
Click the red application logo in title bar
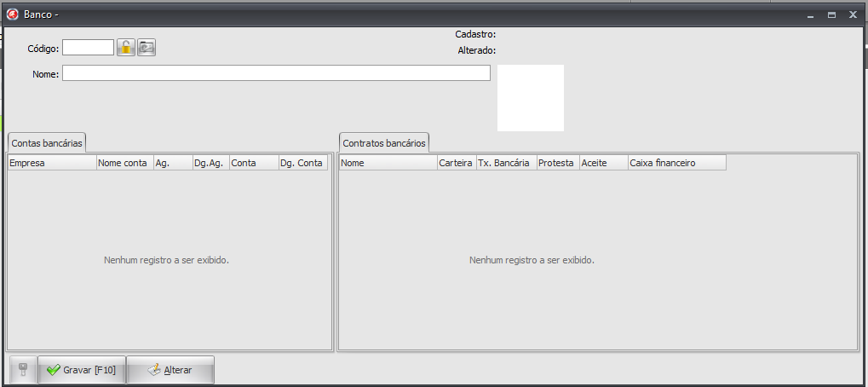[x=13, y=15]
